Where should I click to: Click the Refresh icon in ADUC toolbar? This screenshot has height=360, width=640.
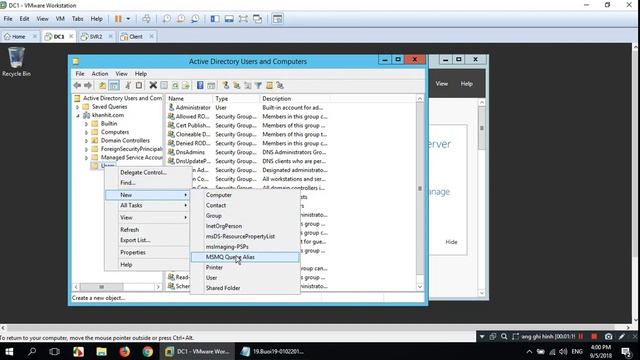(175, 85)
